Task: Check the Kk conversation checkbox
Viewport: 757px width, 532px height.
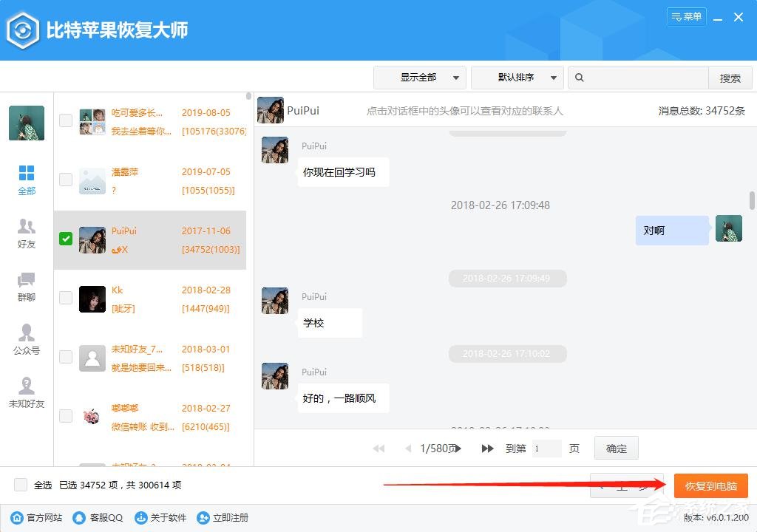Action: tap(65, 299)
